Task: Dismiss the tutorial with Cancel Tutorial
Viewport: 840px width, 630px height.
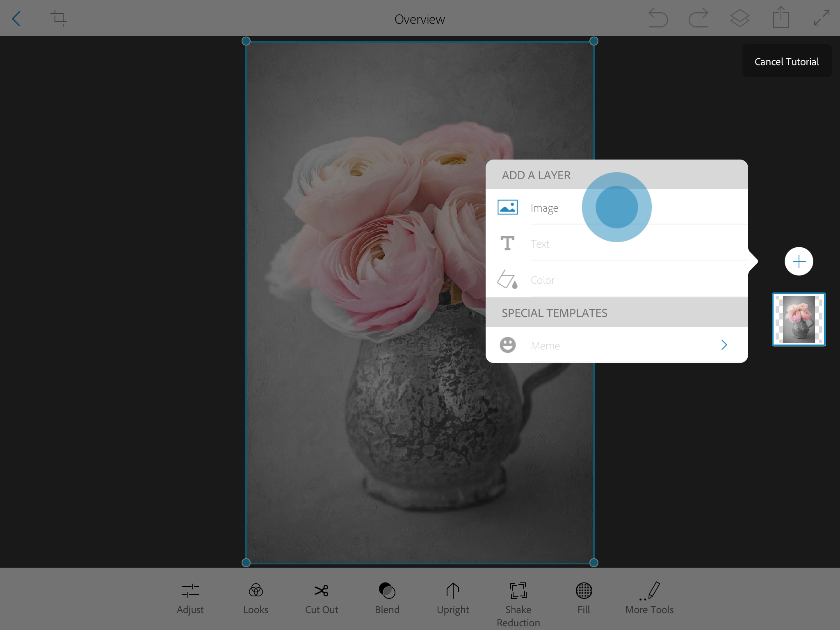Action: point(787,62)
